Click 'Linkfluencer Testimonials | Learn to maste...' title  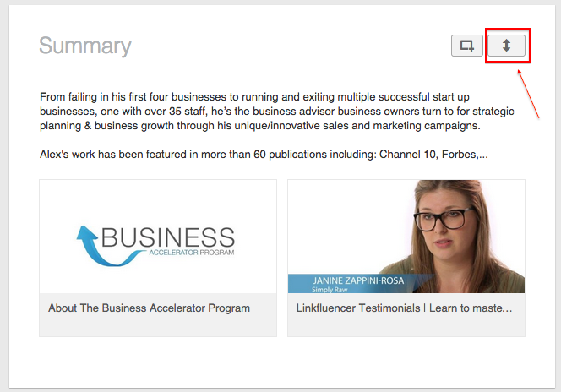pos(405,308)
